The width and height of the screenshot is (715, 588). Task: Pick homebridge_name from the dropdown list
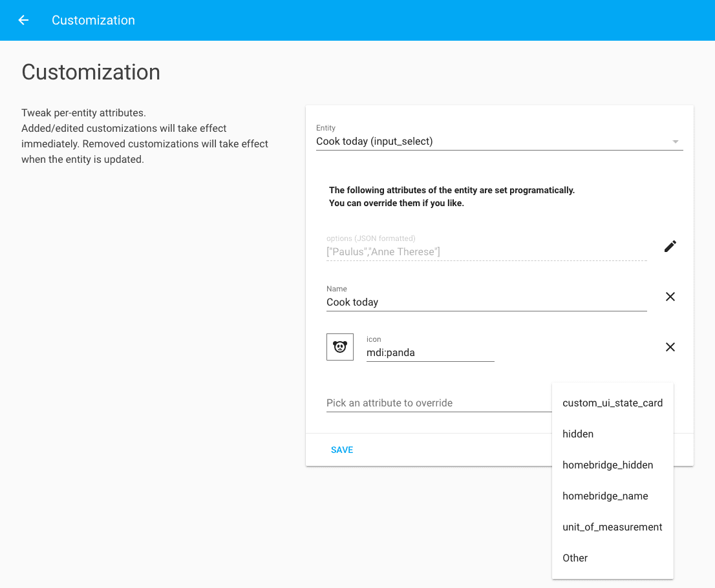pos(605,496)
